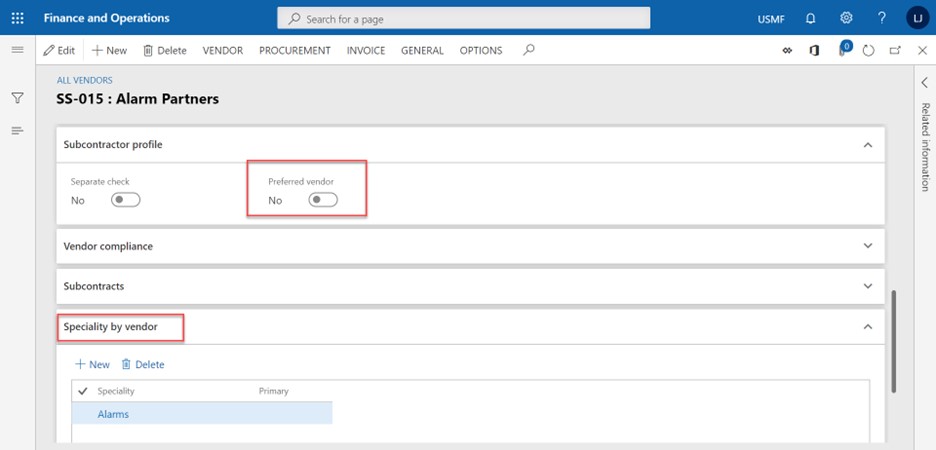This screenshot has height=450, width=936.
Task: Click the action pane search icon
Action: 529,50
